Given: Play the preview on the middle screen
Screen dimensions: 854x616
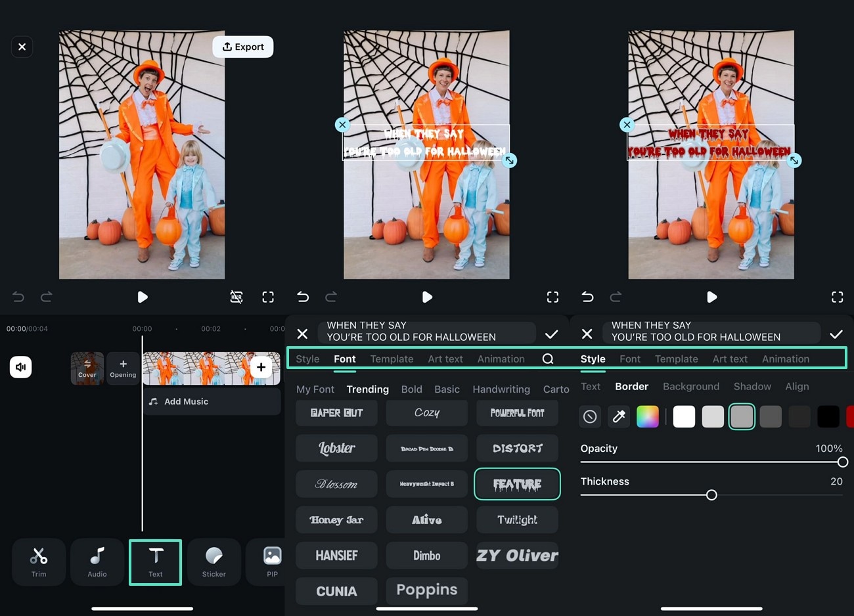Looking at the screenshot, I should click(x=427, y=297).
